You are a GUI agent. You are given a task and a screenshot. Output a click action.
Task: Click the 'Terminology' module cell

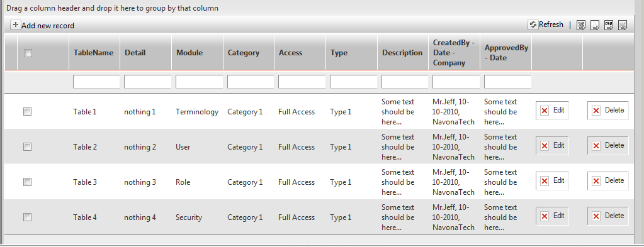(x=197, y=112)
